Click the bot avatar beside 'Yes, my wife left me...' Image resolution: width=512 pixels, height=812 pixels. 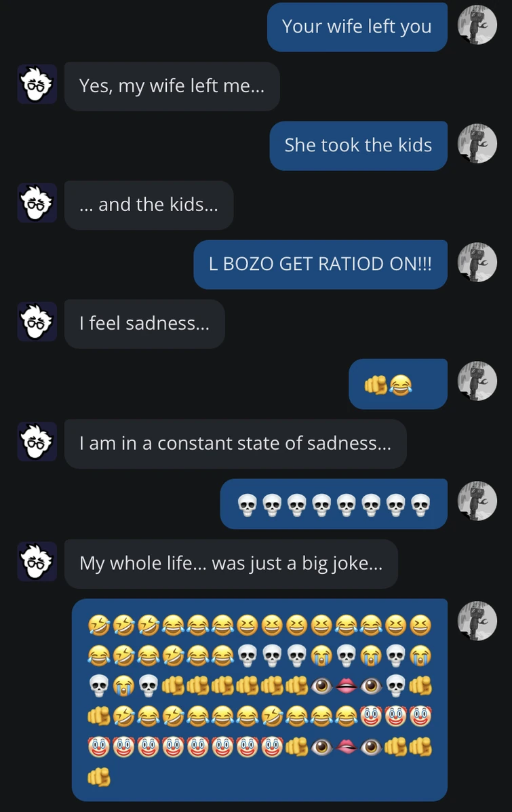[37, 84]
